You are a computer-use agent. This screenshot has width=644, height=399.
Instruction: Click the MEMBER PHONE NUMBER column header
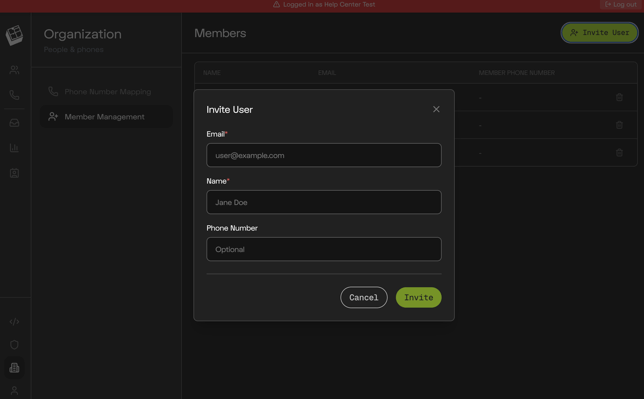tap(517, 73)
